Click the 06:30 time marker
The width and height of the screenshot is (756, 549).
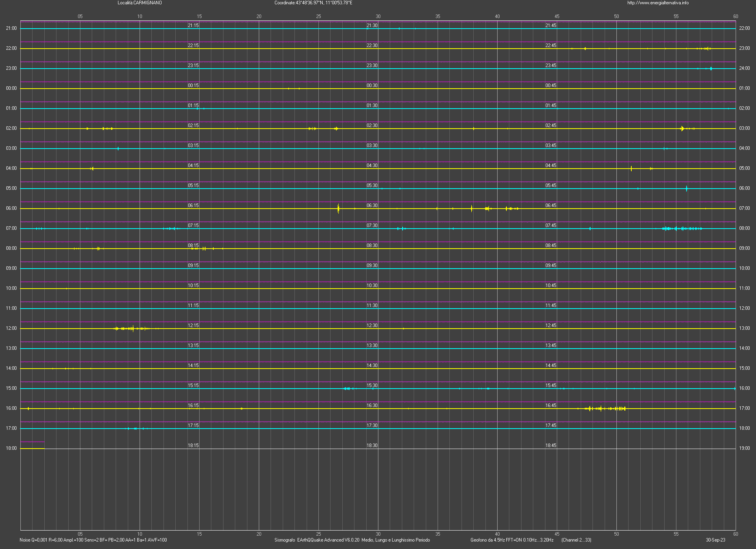coord(372,205)
